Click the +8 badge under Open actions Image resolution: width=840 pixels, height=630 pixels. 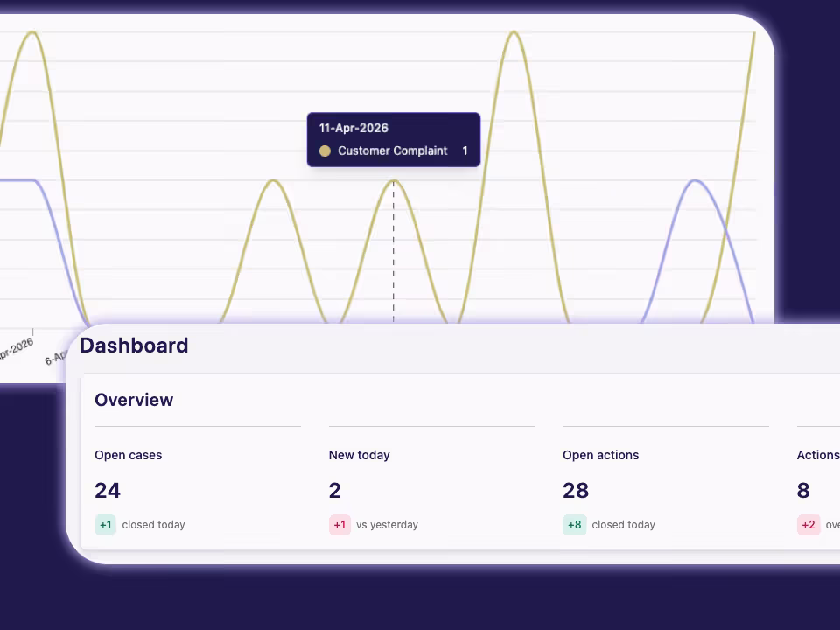pos(574,525)
